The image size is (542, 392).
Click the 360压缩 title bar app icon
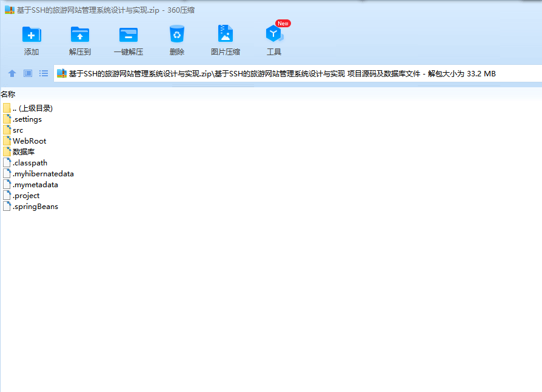10,10
